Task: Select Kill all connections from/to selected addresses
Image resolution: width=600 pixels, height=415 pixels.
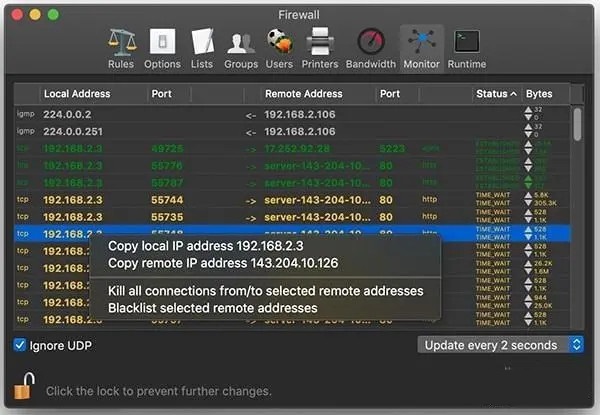Action: [x=266, y=291]
